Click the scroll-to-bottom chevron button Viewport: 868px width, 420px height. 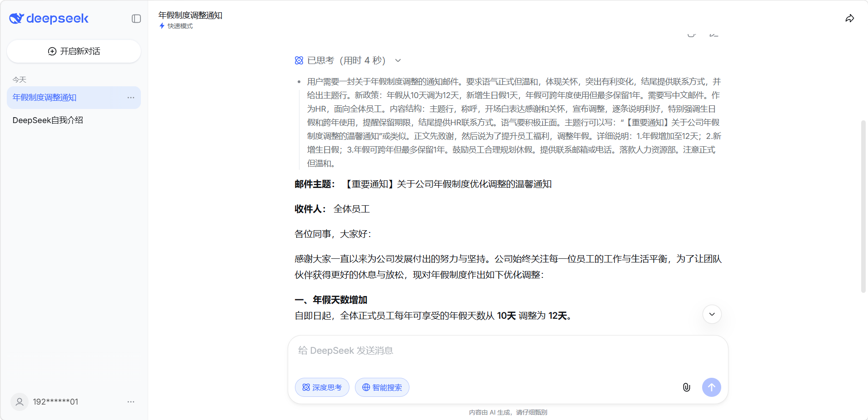tap(712, 314)
